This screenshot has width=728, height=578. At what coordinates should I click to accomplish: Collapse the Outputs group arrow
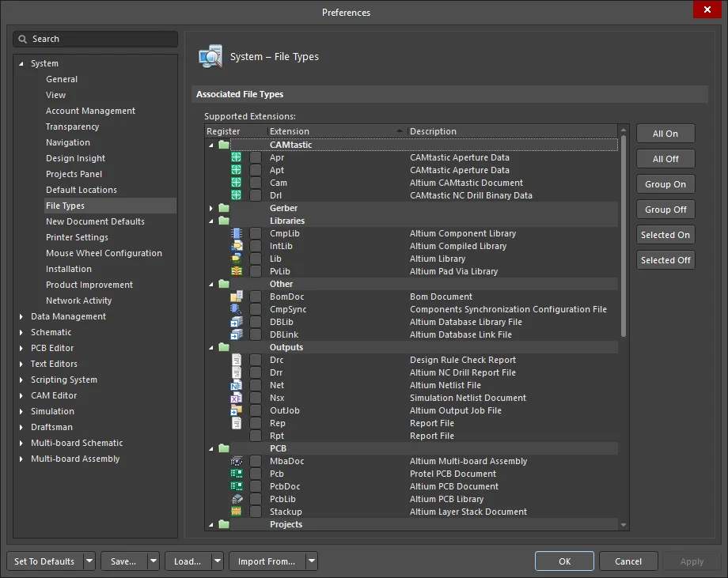[x=211, y=347]
